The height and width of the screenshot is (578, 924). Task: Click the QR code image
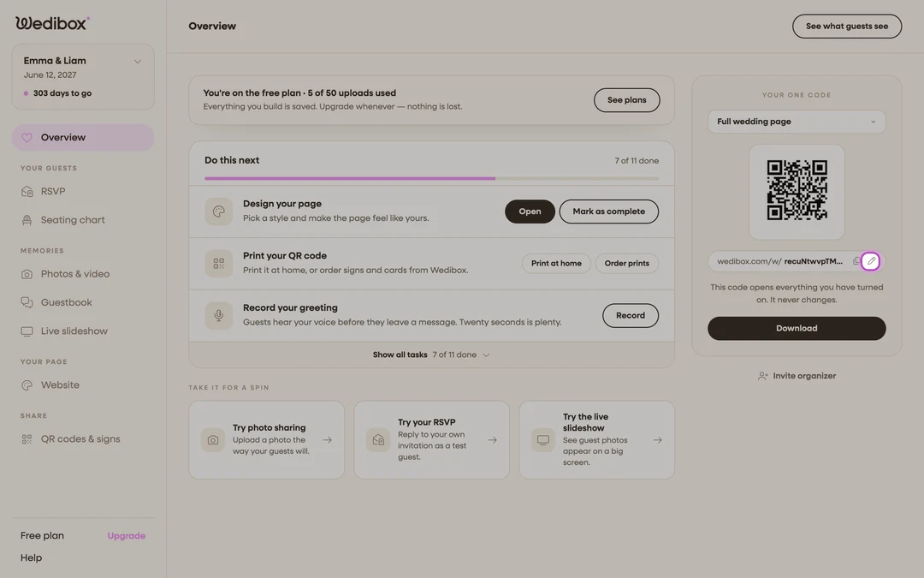point(797,190)
